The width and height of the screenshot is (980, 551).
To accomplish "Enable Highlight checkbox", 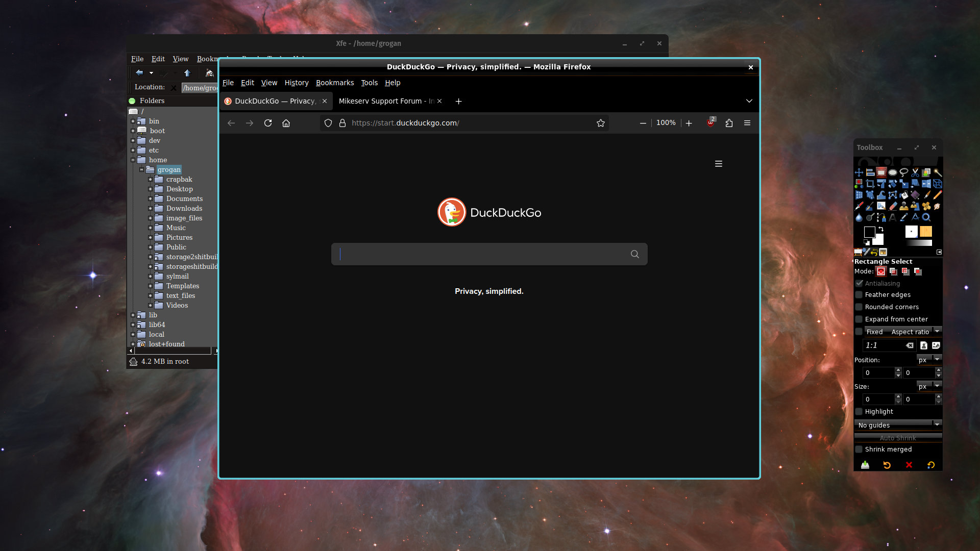I will point(859,411).
